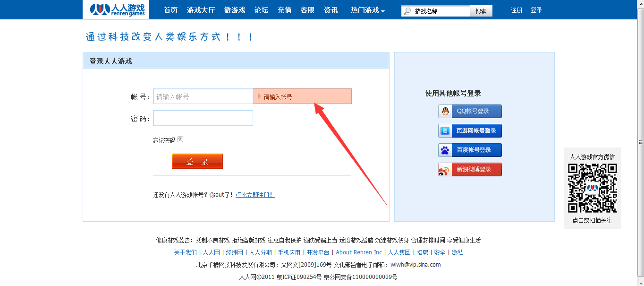Open the 手机应用 footer link

[x=289, y=252]
